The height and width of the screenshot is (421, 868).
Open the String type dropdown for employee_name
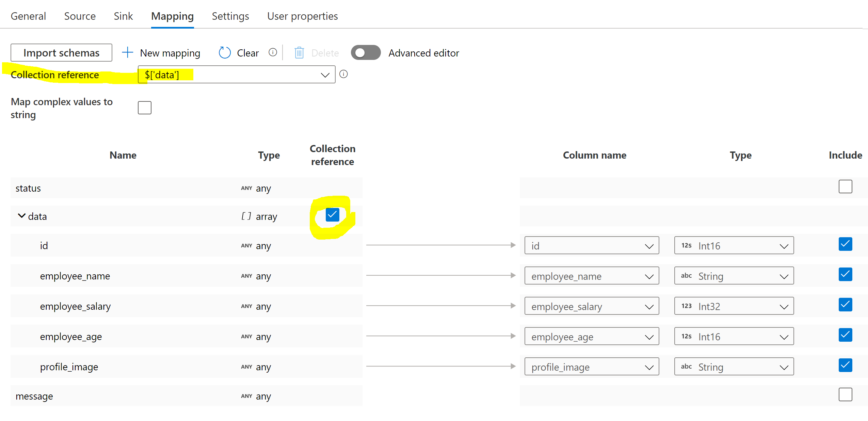[734, 276]
